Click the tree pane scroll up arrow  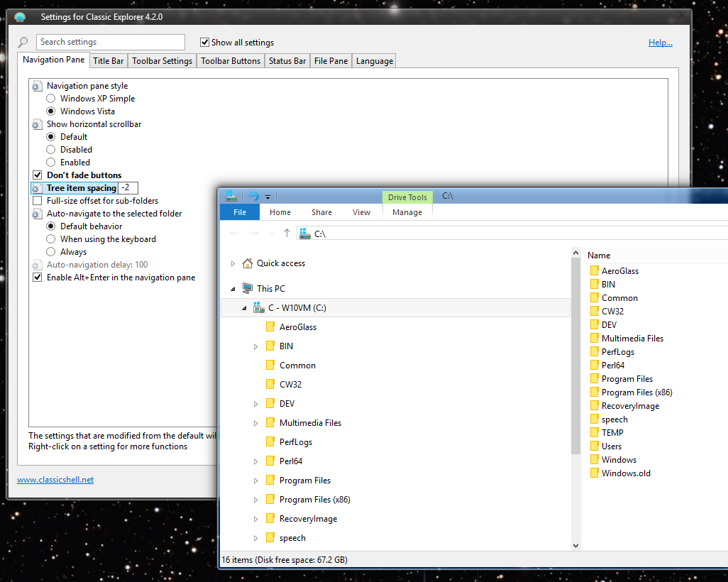pos(575,253)
